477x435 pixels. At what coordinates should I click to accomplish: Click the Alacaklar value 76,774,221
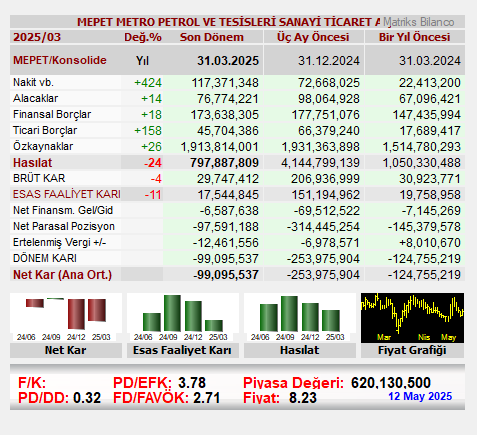click(x=228, y=99)
